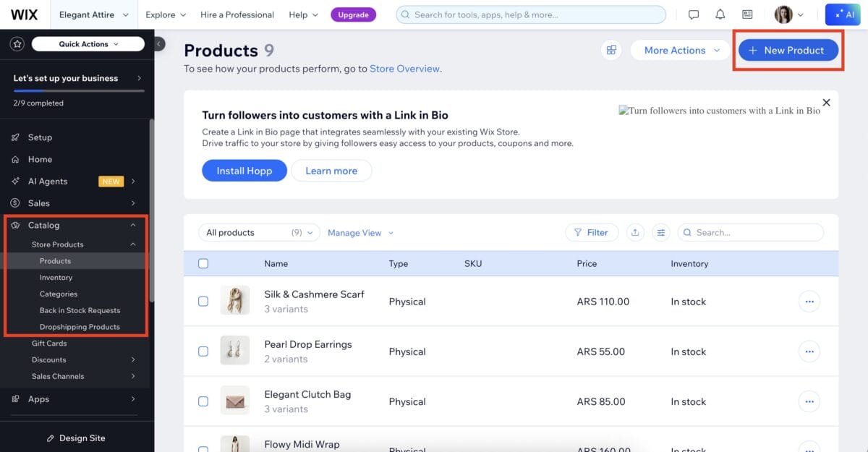Select Inventory in the Catalog sidebar
Image resolution: width=868 pixels, height=452 pixels.
click(57, 277)
